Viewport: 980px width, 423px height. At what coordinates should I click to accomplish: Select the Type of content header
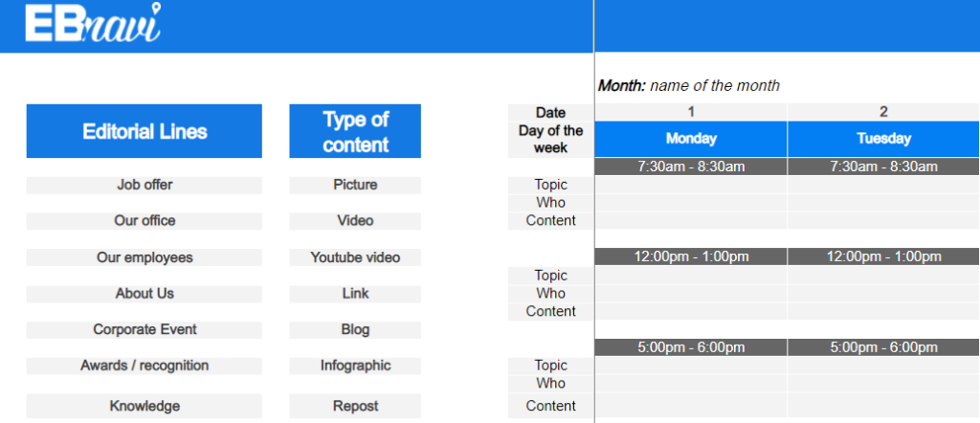pyautogui.click(x=355, y=131)
